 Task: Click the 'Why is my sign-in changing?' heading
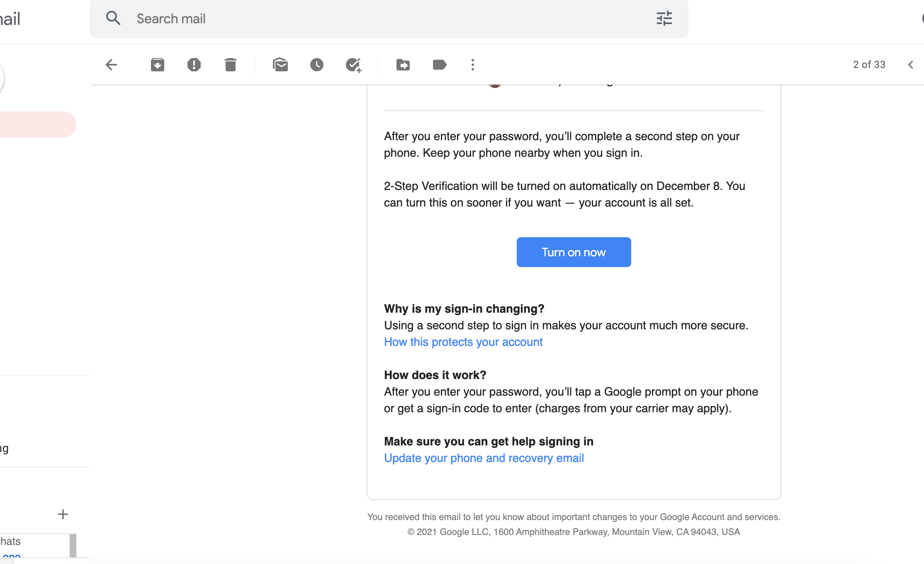464,309
